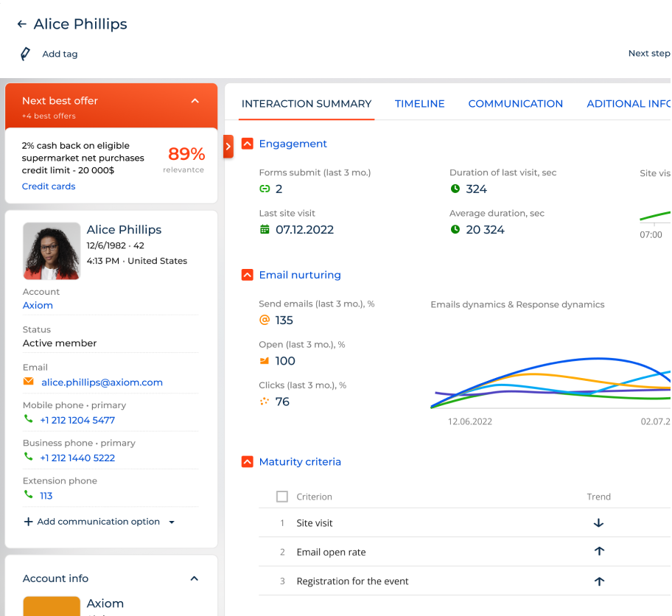Viewport: 672px width, 616px height.
Task: Open the Credit cards link
Action: (49, 186)
